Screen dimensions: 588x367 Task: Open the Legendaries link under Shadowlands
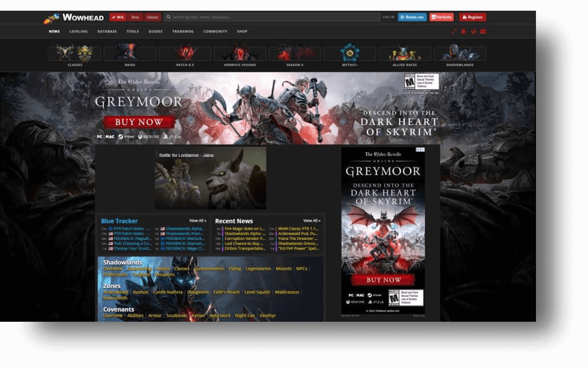258,269
